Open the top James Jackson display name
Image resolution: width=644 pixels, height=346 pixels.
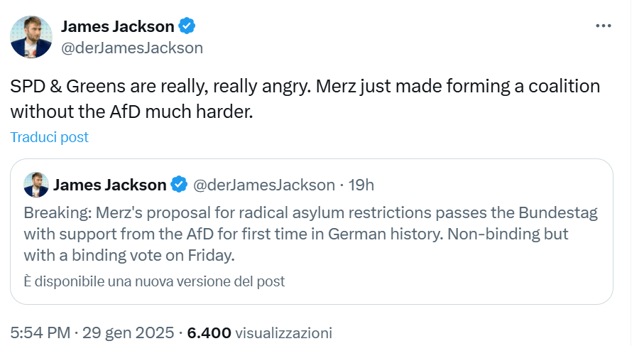(x=118, y=27)
